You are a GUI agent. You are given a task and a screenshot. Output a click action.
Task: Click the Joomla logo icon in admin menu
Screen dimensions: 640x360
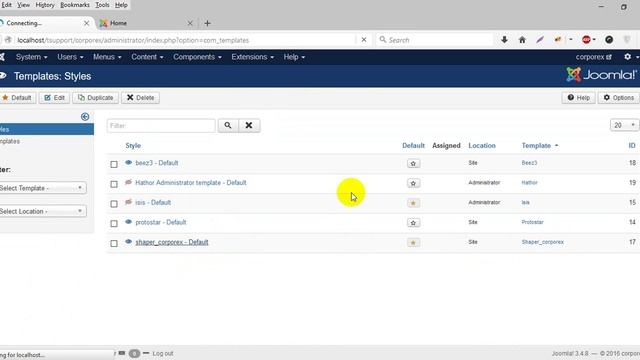(x=2, y=57)
